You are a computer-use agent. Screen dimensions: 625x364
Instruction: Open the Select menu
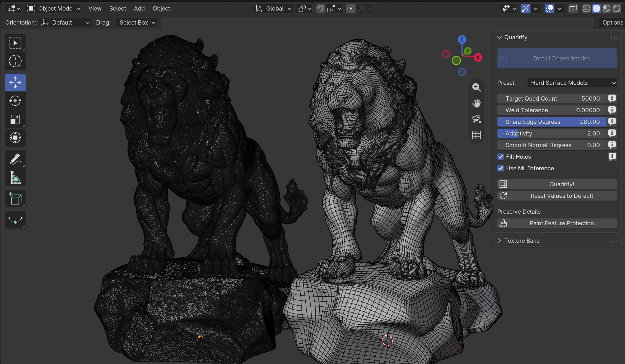coord(118,9)
